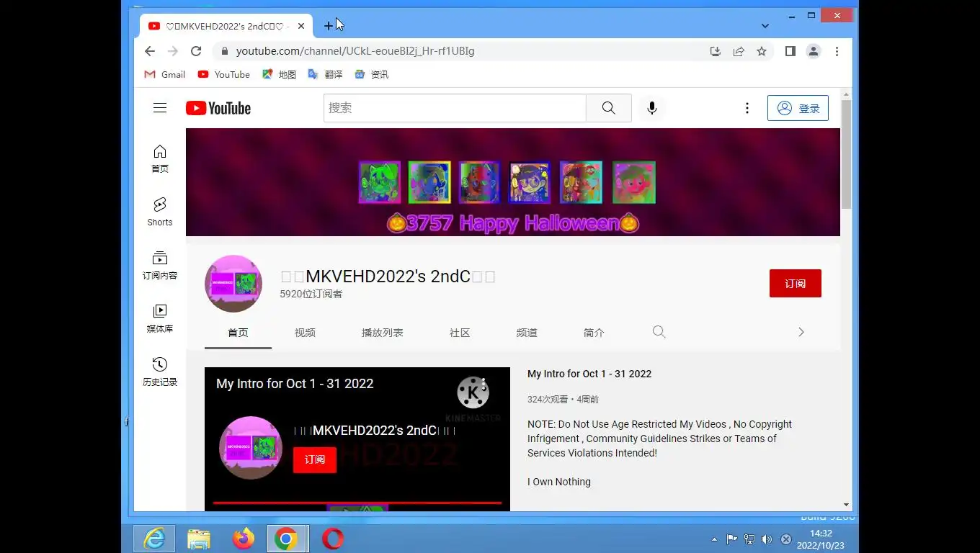Open tab search dropdown arrow
This screenshot has height=553, width=980.
tap(765, 26)
